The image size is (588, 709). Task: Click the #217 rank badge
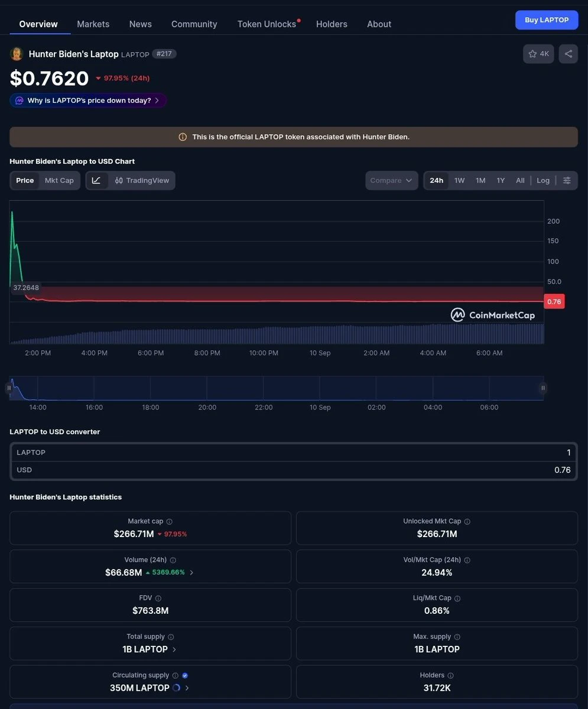pyautogui.click(x=164, y=54)
